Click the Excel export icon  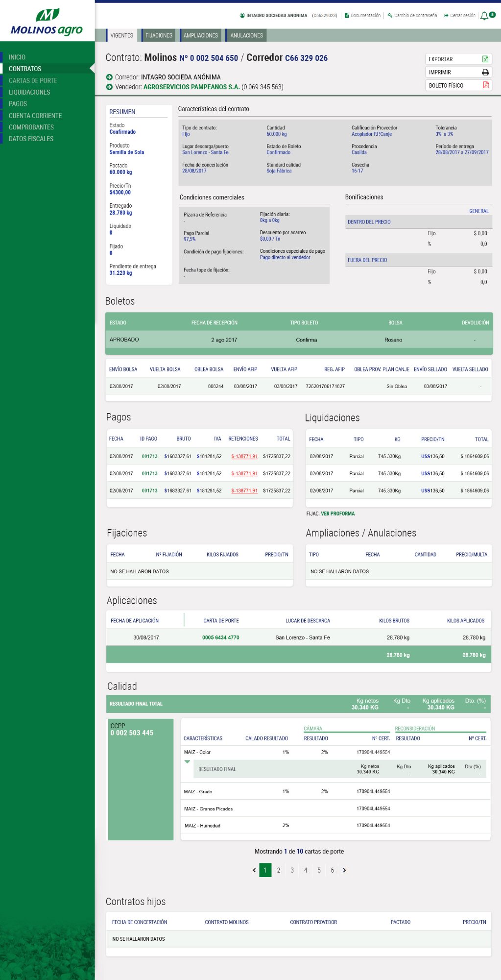(x=485, y=59)
